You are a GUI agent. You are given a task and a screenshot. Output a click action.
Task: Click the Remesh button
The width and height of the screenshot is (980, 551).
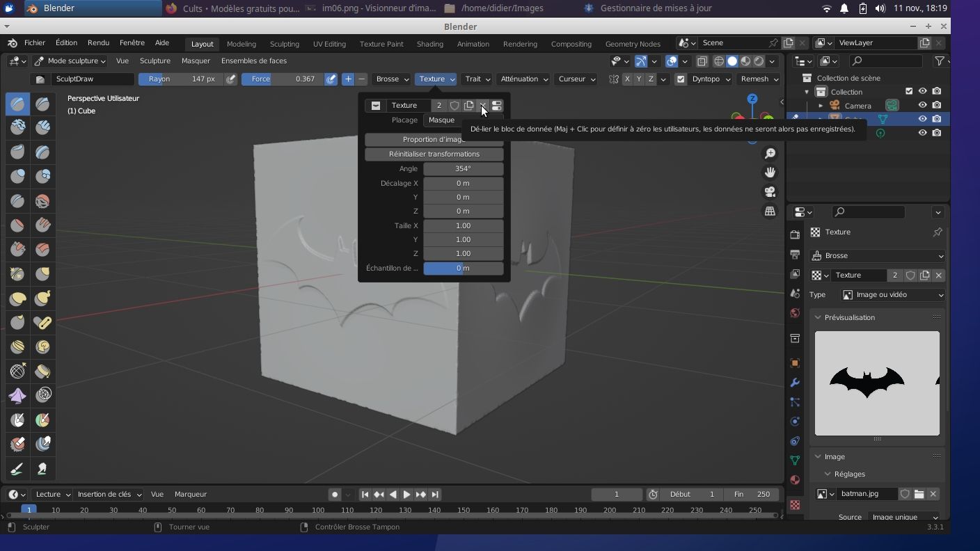759,79
